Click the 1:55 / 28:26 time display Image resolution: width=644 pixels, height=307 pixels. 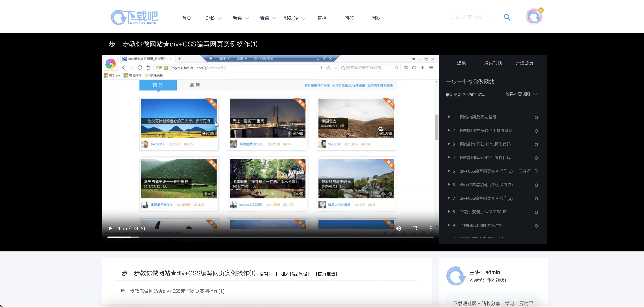click(x=131, y=228)
